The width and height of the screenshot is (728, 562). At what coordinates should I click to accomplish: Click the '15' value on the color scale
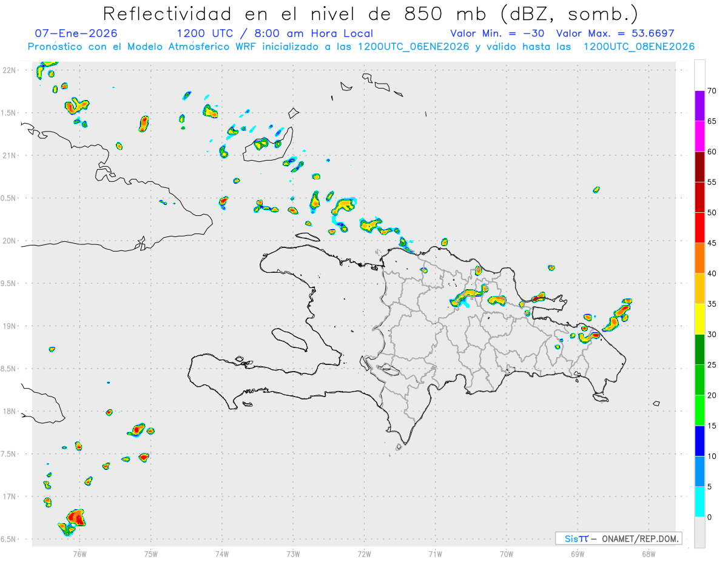click(712, 426)
